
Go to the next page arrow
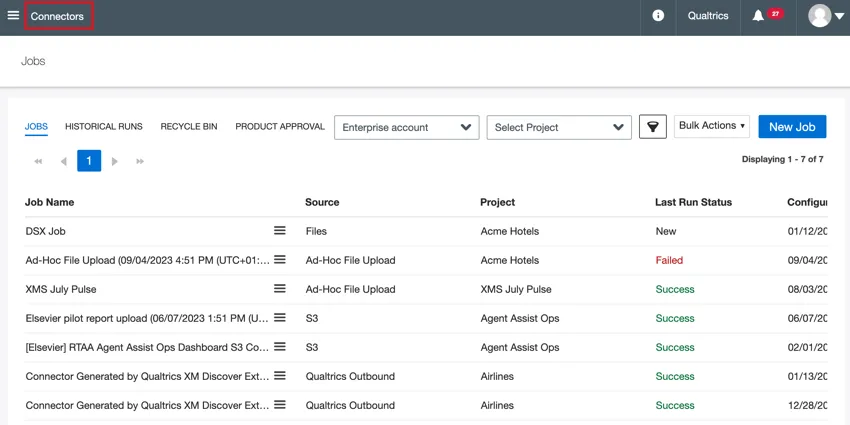(115, 161)
